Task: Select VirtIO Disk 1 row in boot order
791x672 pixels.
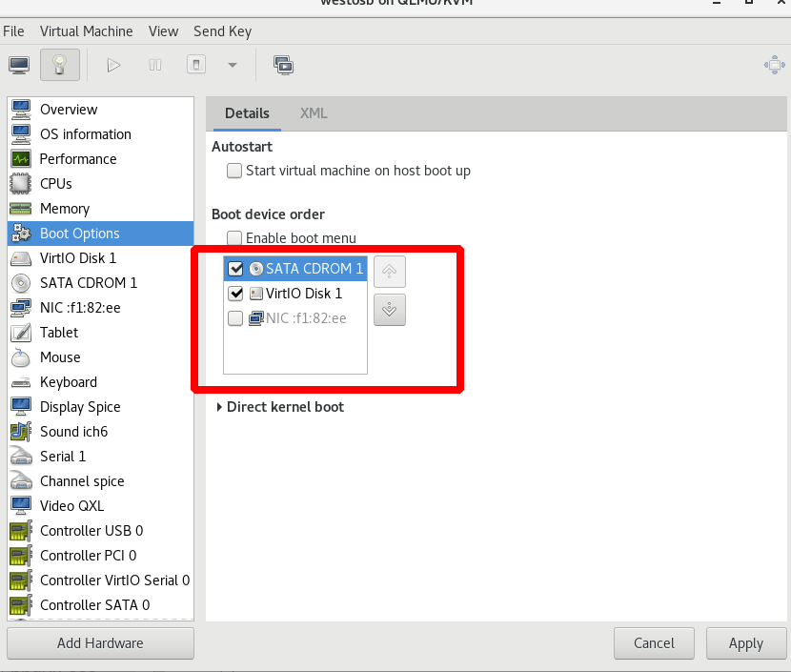Action: (295, 294)
